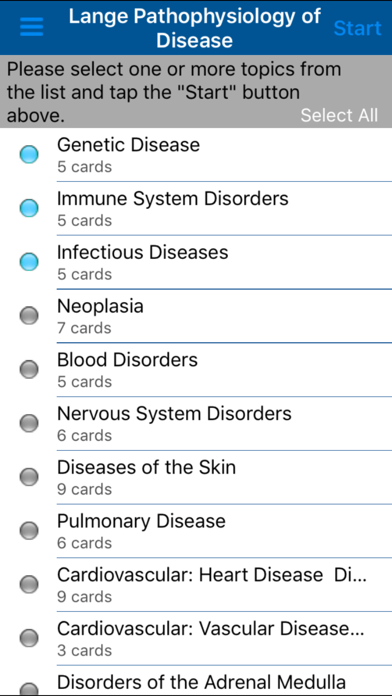Enable the Blood Disorders topic circle
The image size is (392, 696).
29,369
